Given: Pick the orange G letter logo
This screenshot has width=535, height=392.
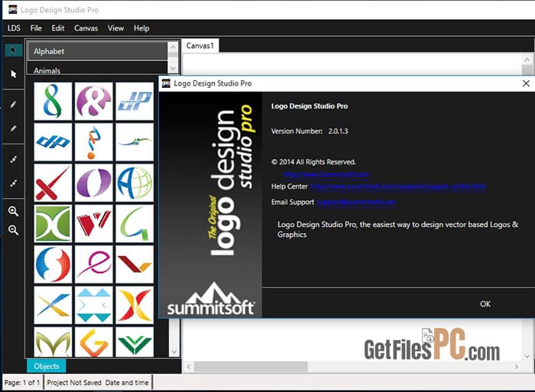Looking at the screenshot, I should click(94, 342).
